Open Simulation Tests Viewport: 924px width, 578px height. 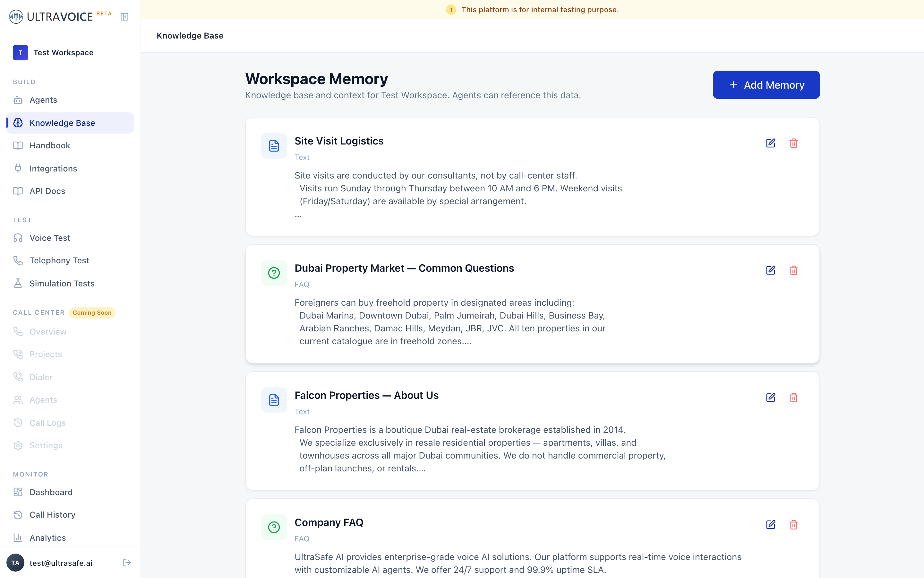click(x=70, y=284)
